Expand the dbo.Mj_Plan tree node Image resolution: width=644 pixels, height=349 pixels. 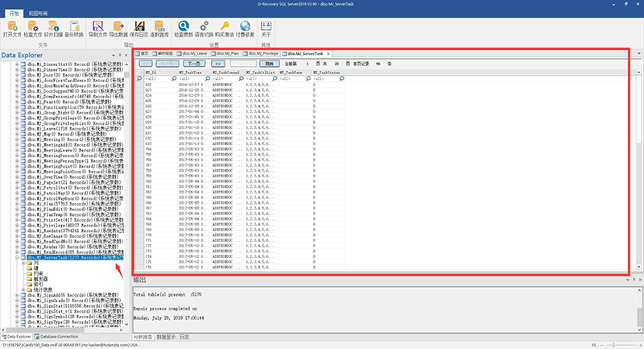pyautogui.click(x=17, y=204)
